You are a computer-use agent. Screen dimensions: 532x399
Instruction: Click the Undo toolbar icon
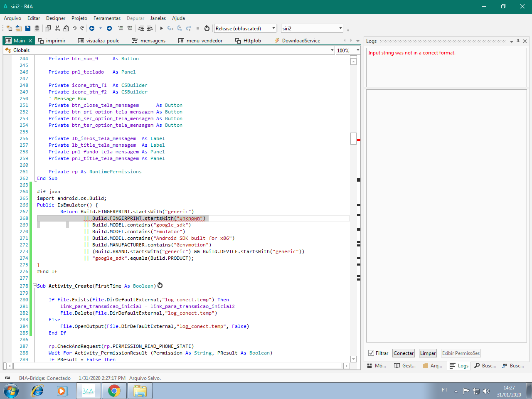pyautogui.click(x=74, y=28)
